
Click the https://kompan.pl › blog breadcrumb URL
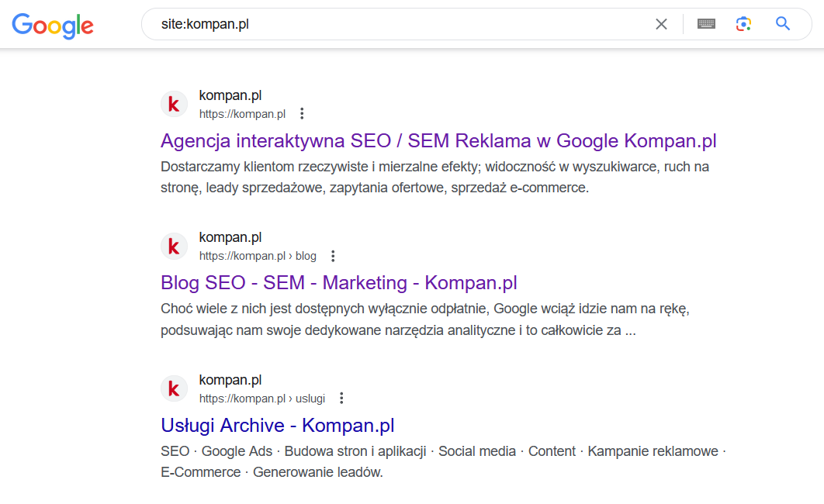[x=258, y=256]
